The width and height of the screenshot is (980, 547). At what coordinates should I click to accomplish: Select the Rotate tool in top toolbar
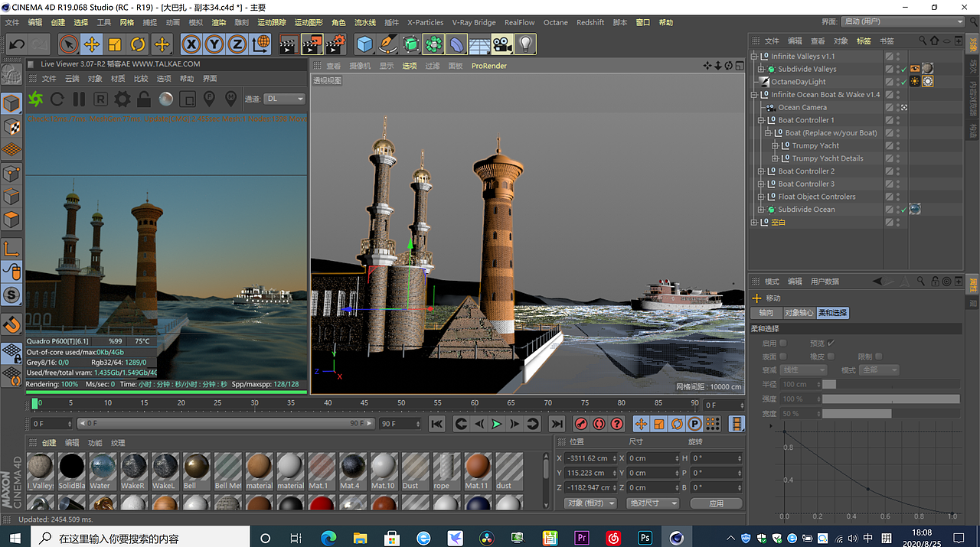click(x=138, y=44)
